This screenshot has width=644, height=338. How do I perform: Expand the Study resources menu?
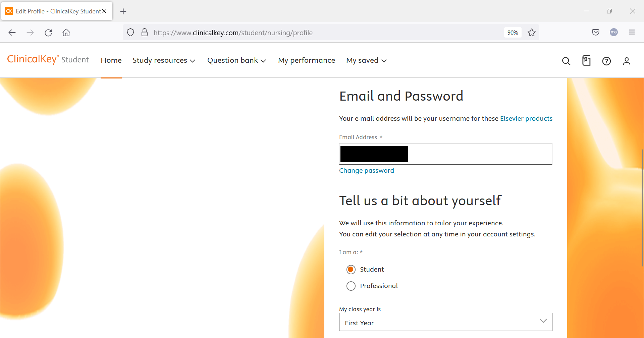[x=164, y=60]
